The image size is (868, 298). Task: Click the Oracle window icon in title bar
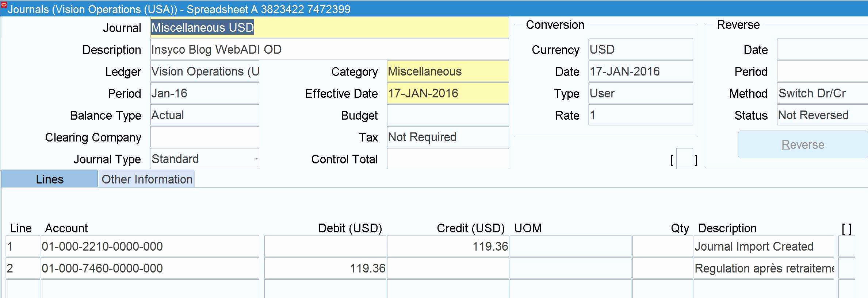(x=4, y=5)
